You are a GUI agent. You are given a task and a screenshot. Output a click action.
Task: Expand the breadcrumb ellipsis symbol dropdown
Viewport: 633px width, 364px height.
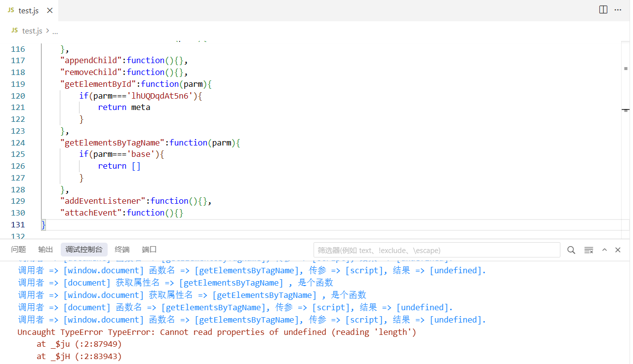(55, 31)
